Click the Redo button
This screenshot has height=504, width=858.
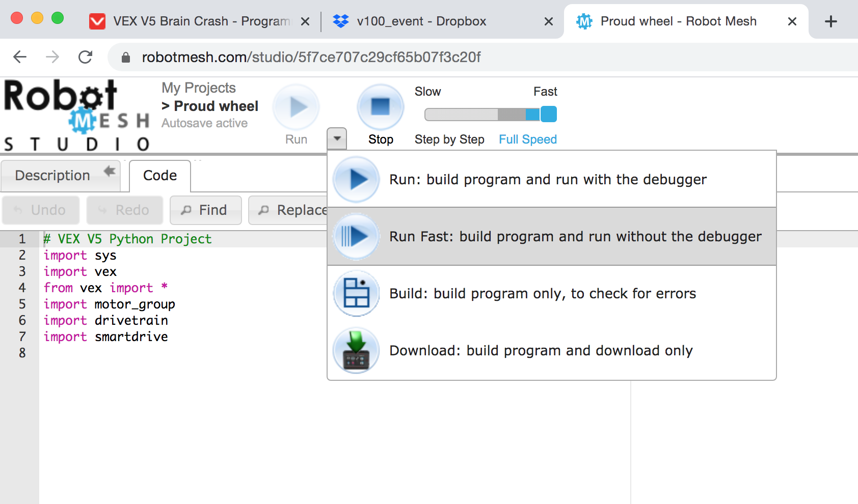click(x=124, y=210)
